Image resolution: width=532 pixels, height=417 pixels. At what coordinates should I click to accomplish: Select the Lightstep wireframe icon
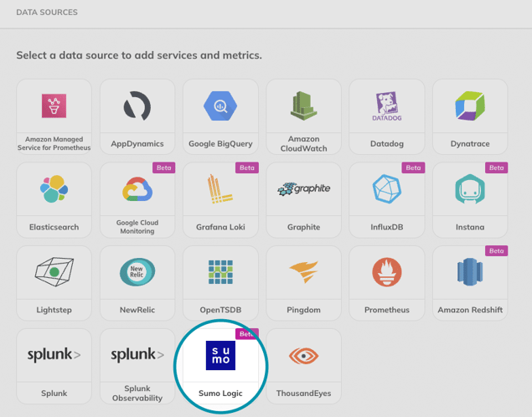coord(54,272)
